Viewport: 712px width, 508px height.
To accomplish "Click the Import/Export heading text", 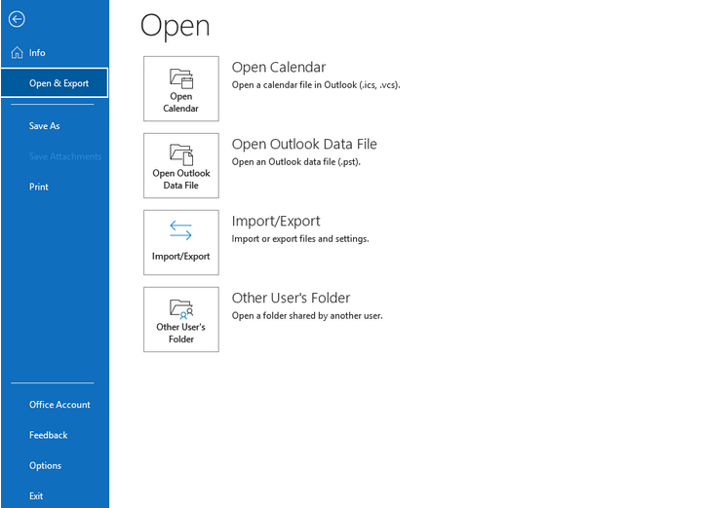I will [276, 221].
